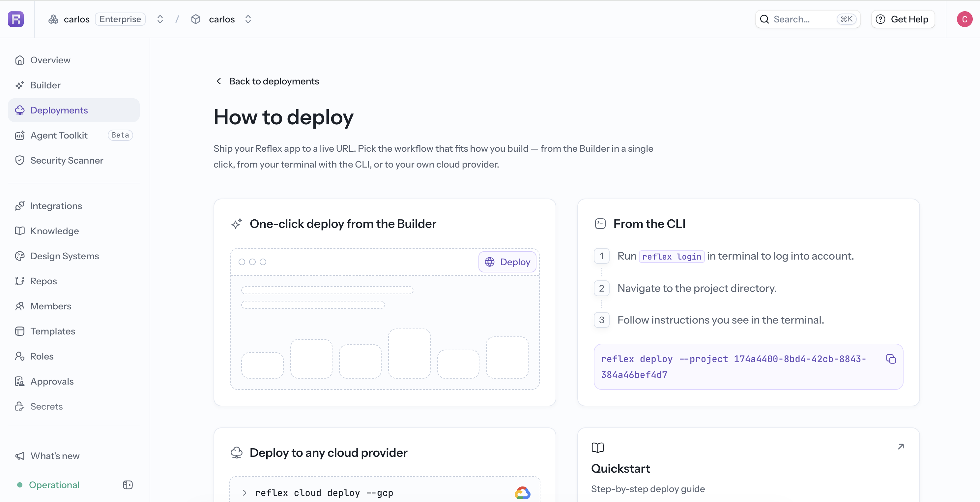Select Deployments in the sidebar
Screen dimensions: 980x502
pos(74,110)
